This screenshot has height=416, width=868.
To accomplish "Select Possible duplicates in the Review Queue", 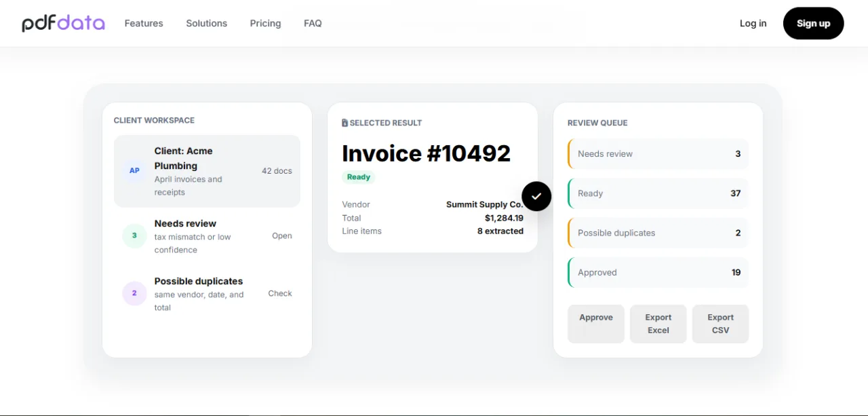I will pos(658,233).
